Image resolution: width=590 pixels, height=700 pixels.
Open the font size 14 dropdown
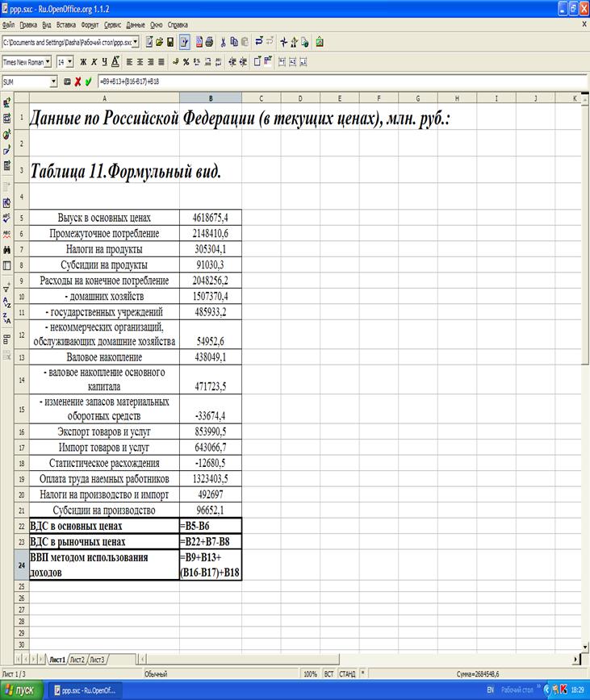tap(70, 62)
